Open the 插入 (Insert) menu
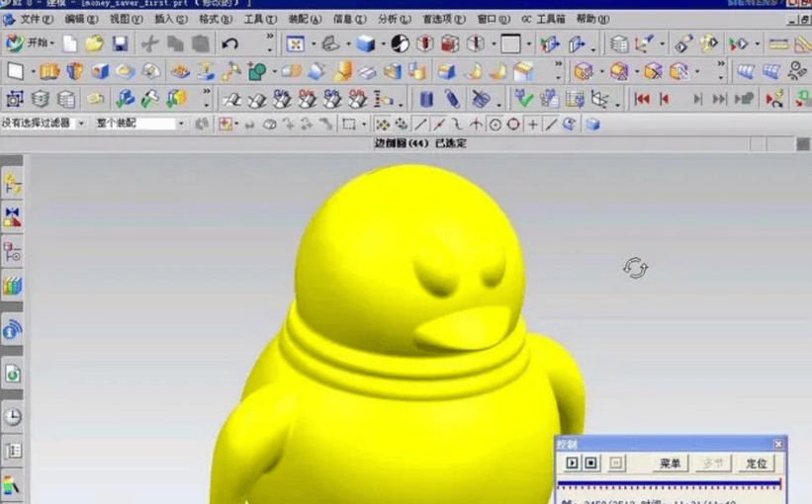Screen dimensions: 812x504 (x=171, y=19)
